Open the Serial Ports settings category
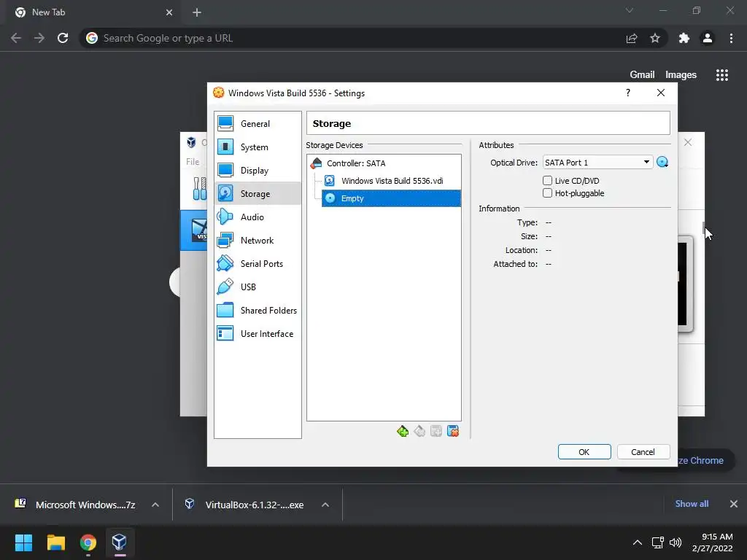The width and height of the screenshot is (747, 560). (x=258, y=264)
